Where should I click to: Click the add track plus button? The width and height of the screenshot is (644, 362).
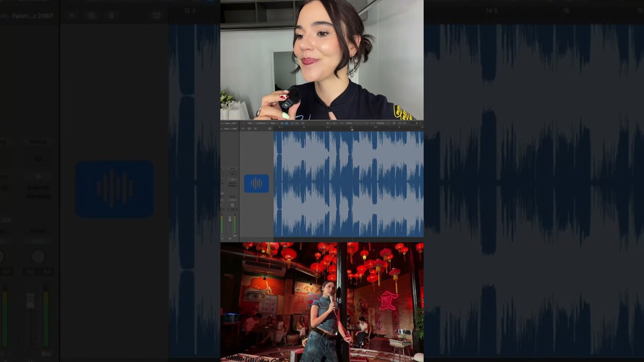pyautogui.click(x=243, y=128)
